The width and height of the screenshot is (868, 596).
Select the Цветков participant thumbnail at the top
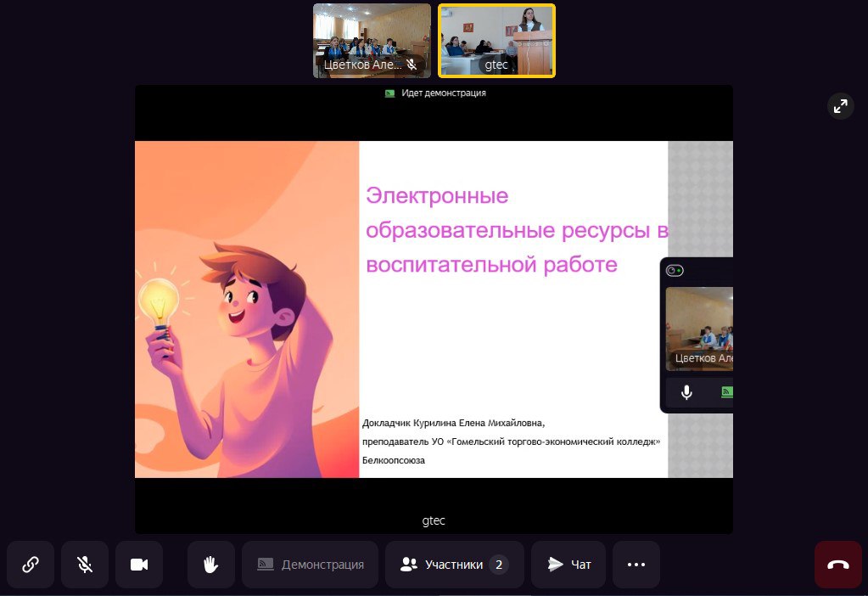(372, 38)
